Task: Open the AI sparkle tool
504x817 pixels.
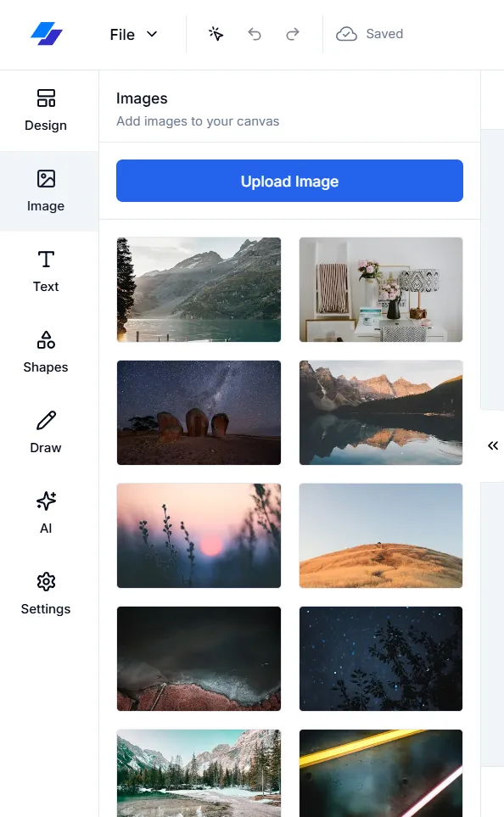Action: pyautogui.click(x=46, y=513)
